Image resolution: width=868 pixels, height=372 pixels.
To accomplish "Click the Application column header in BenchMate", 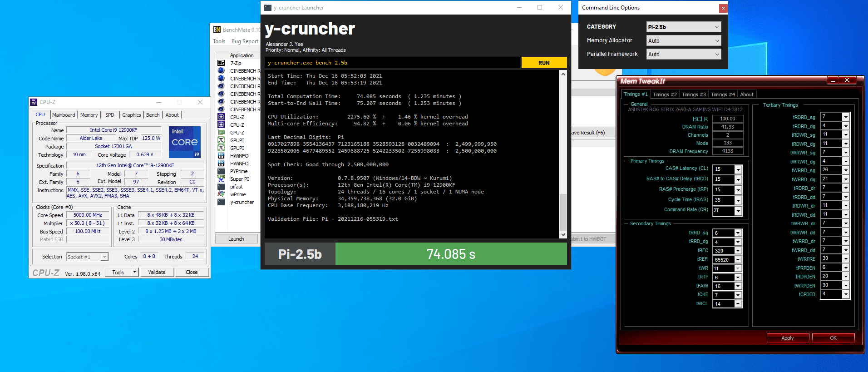I will click(242, 55).
